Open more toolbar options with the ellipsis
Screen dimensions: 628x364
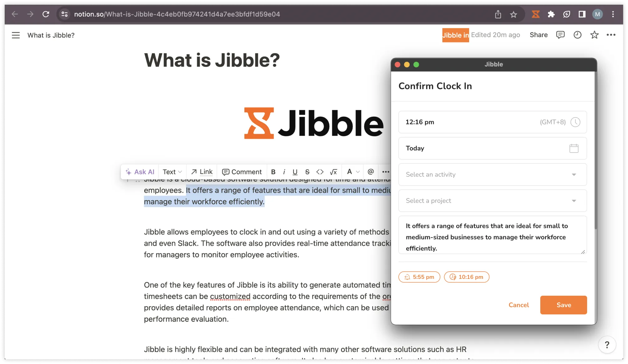pos(386,172)
